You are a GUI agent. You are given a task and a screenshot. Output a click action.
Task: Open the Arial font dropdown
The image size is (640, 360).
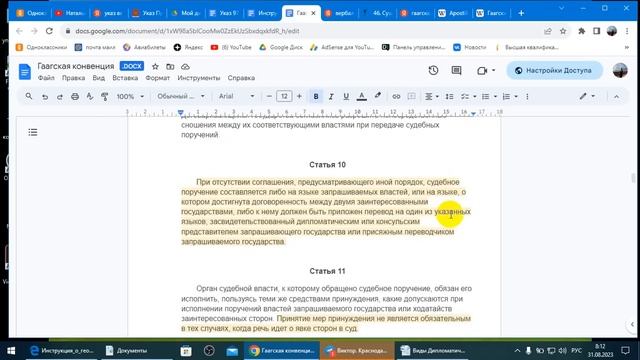236,97
